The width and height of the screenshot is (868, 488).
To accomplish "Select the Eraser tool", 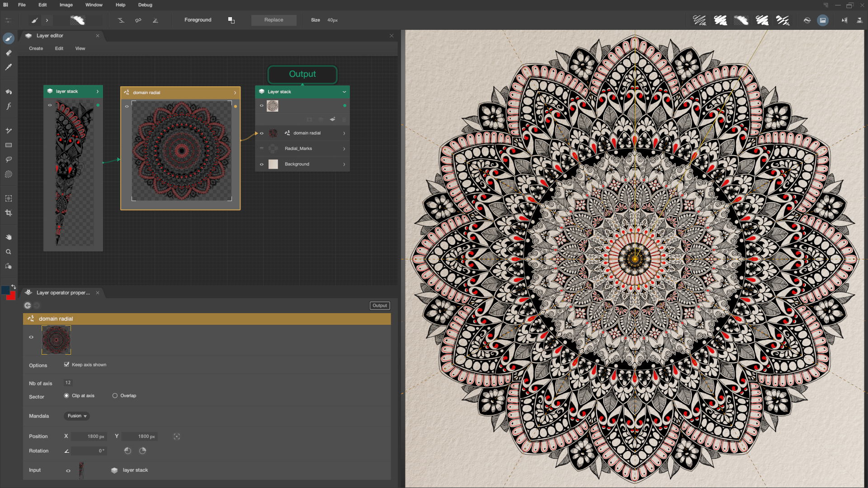I will pyautogui.click(x=9, y=53).
